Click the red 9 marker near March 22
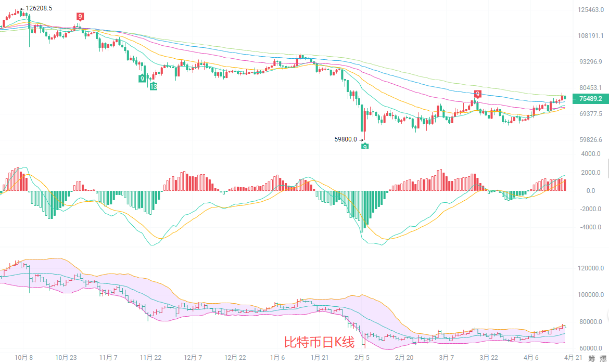The height and width of the screenshot is (364, 609). pos(477,94)
